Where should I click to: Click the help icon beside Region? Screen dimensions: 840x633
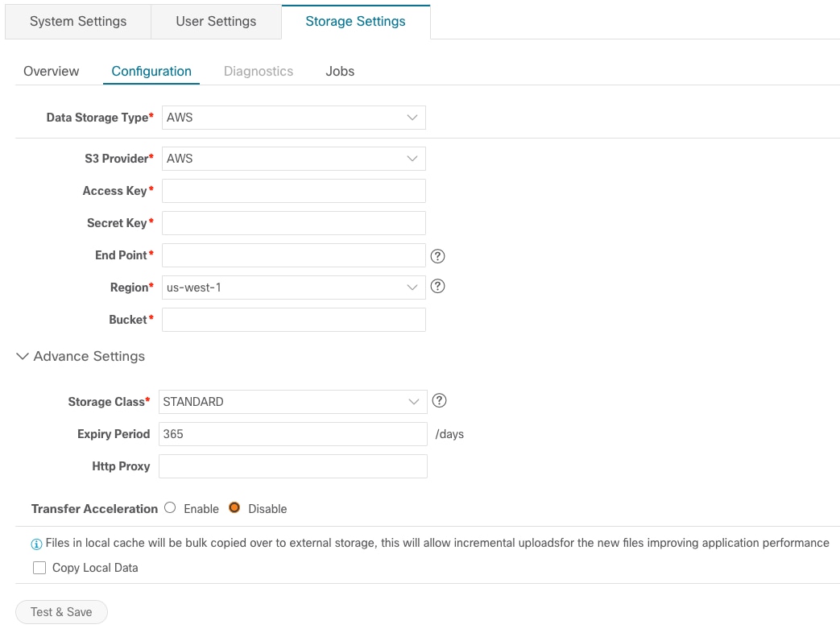coord(438,286)
